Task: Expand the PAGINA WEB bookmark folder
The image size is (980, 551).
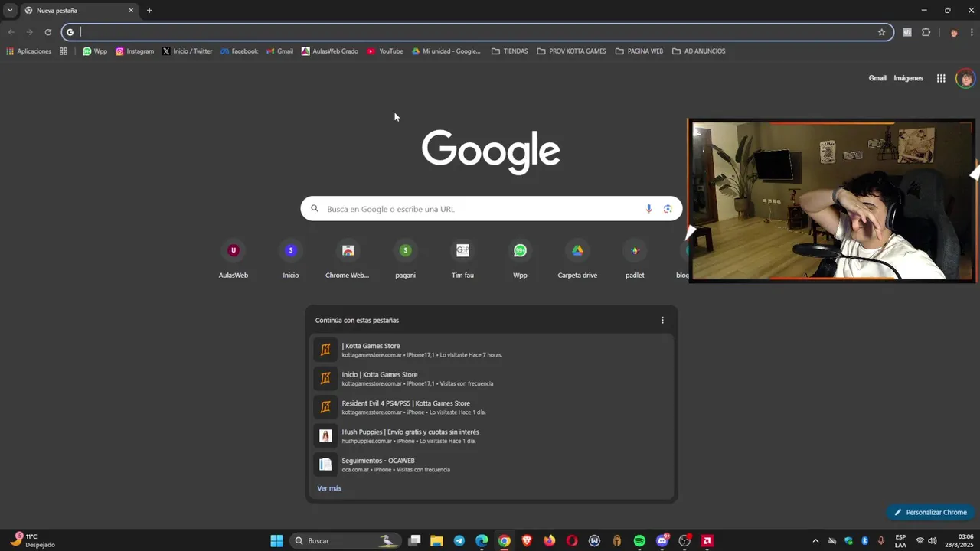Action: pos(639,51)
